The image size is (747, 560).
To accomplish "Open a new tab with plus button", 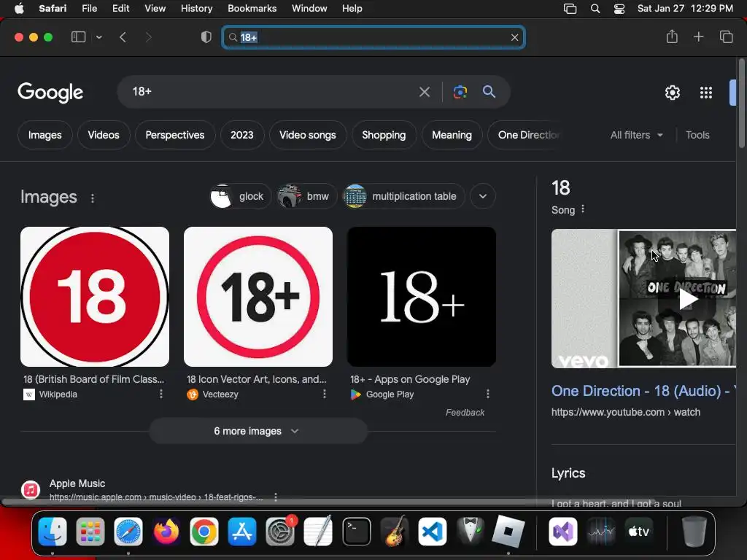I will tap(698, 36).
